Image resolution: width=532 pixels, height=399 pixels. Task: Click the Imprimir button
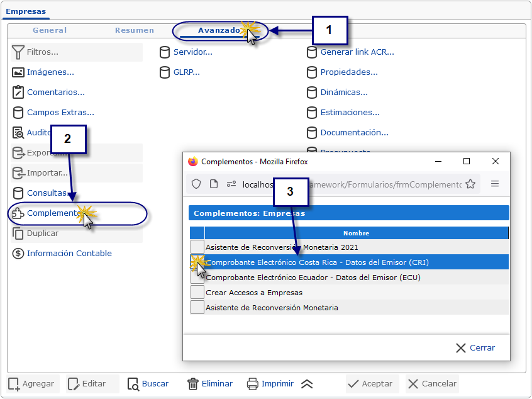click(270, 384)
